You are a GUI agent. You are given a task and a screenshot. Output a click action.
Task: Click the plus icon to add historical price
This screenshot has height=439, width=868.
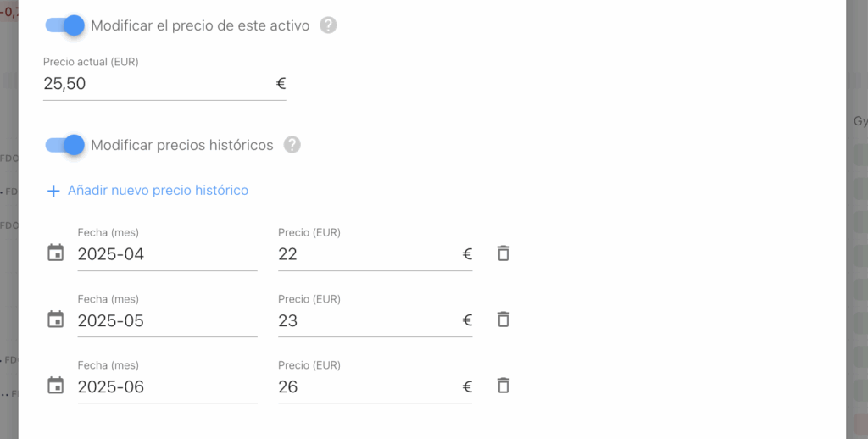(x=53, y=191)
